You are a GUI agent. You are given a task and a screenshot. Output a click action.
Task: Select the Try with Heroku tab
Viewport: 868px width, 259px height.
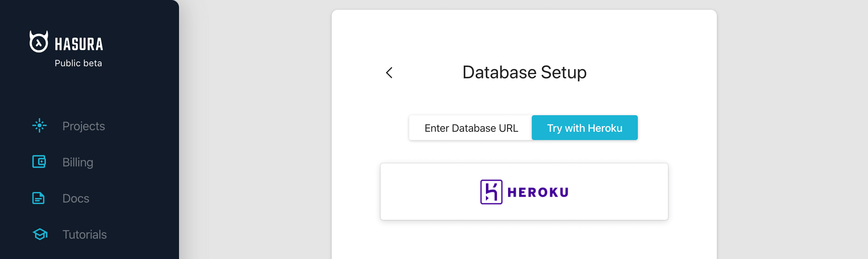584,128
